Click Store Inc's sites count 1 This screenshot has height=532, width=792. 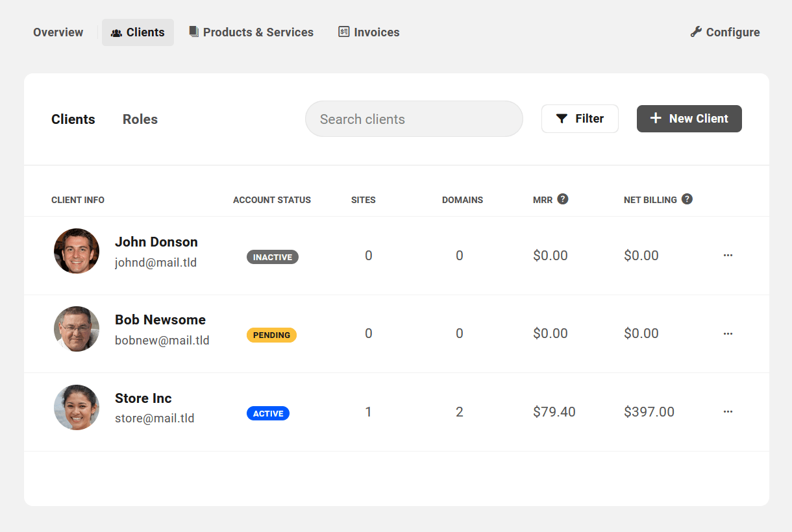click(369, 412)
